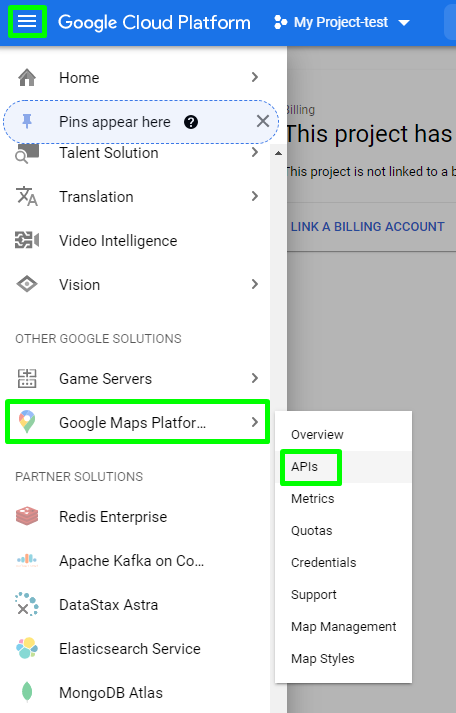456x713 pixels.
Task: Click the Video Intelligence icon
Action: tap(27, 240)
